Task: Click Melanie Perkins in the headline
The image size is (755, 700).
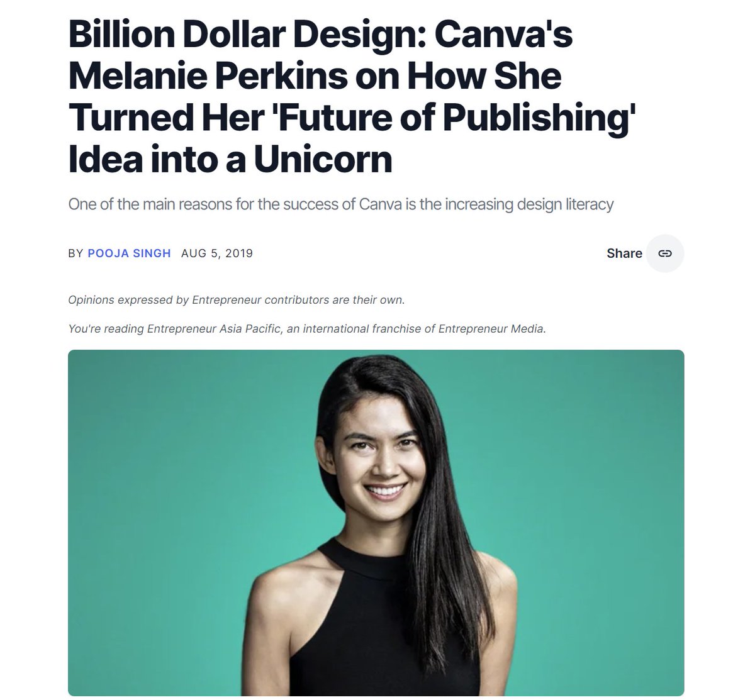Action: 208,75
